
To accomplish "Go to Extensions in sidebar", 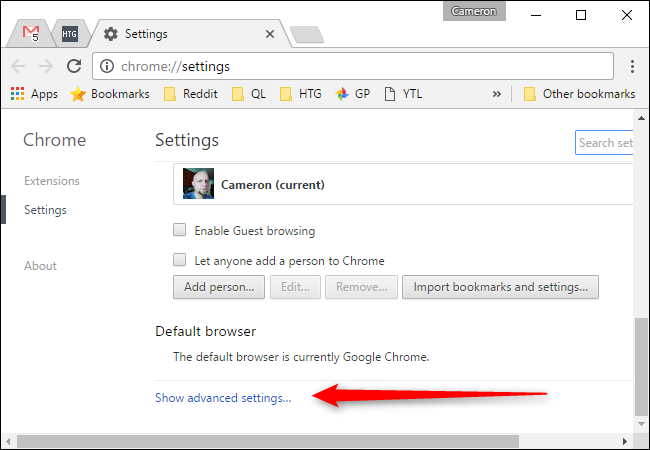I will (52, 181).
